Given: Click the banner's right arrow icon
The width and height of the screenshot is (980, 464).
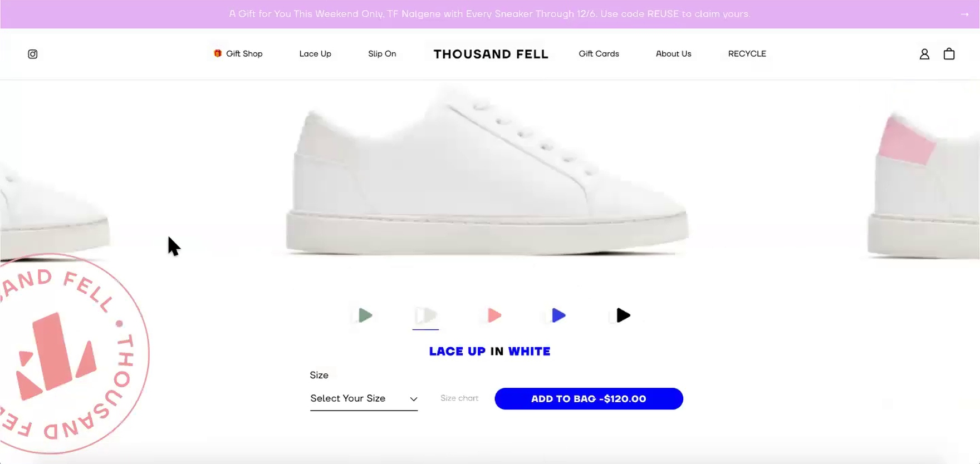Looking at the screenshot, I should 964,14.
